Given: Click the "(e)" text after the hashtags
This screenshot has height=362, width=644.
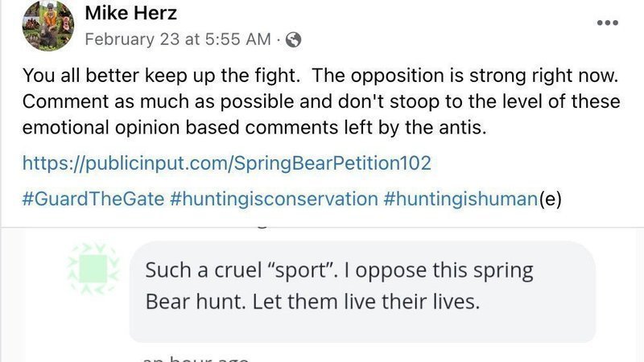Looking at the screenshot, I should pos(549,200).
